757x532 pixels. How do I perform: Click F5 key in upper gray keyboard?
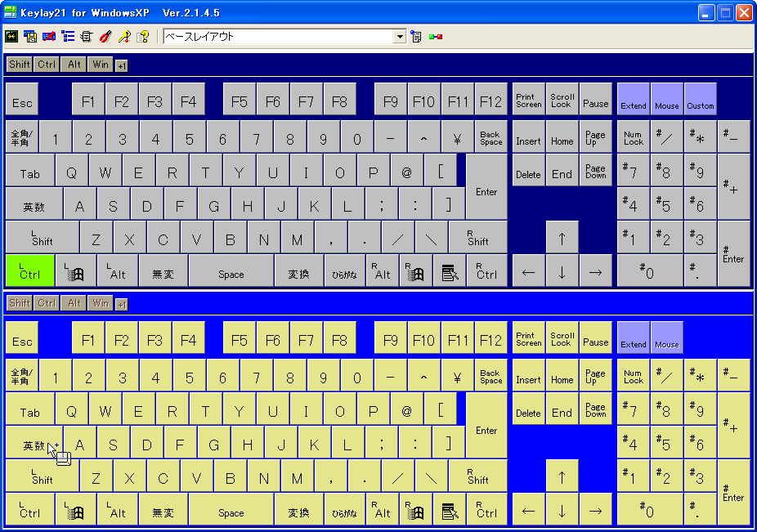click(x=239, y=99)
